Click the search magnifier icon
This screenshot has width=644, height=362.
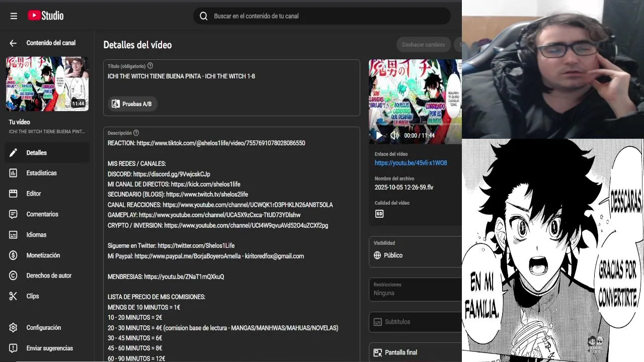[203, 16]
